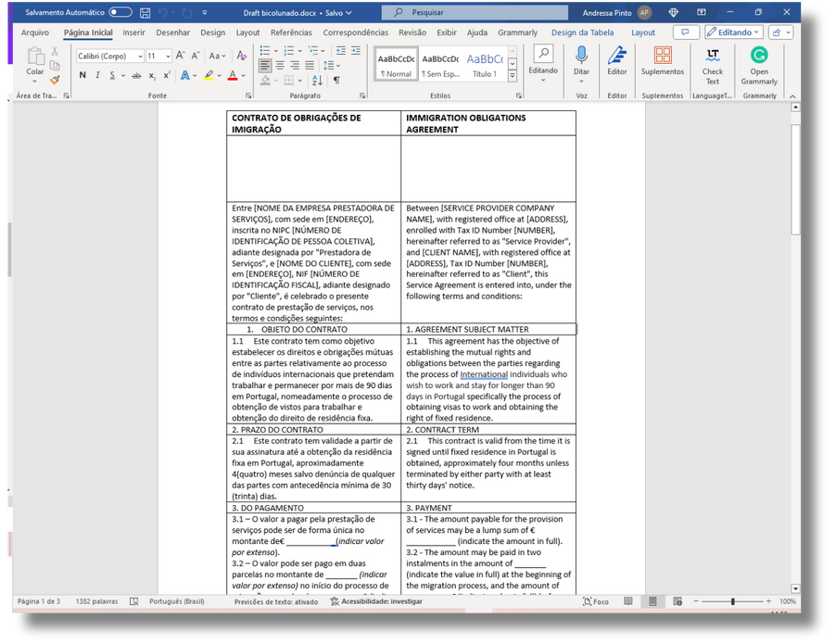The height and width of the screenshot is (644, 836).
Task: Click Acessibilidade: investigar in status bar
Action: coord(376,601)
